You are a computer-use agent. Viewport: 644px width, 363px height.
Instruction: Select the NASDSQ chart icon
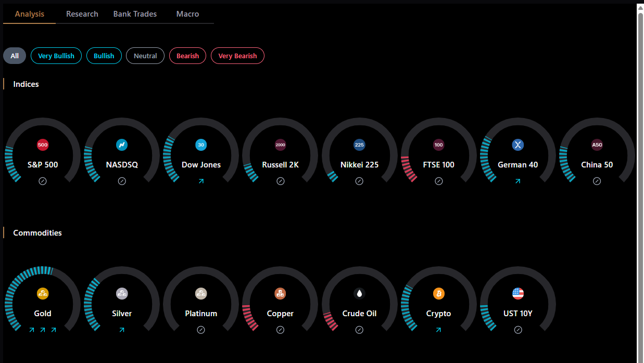click(122, 145)
